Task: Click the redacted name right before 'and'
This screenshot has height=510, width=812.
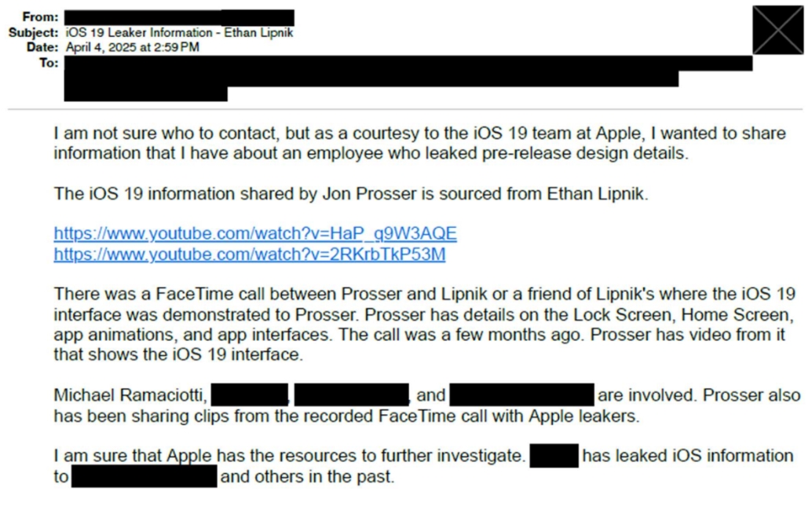Action: pos(352,394)
